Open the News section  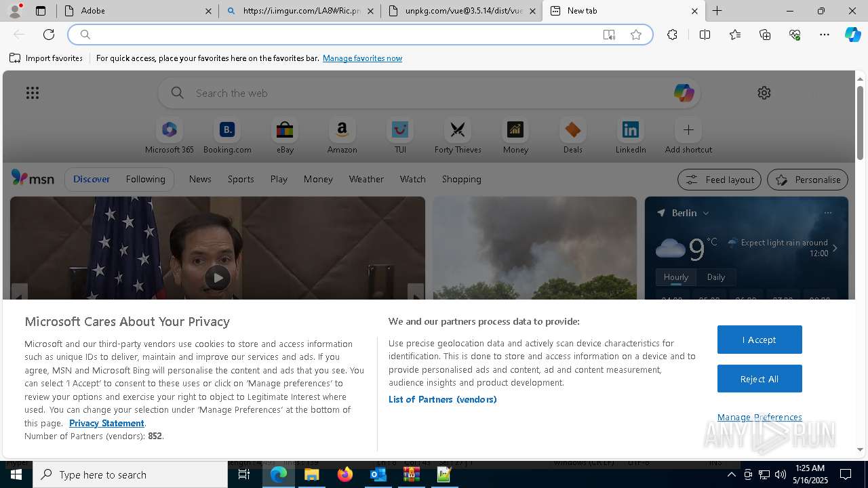click(200, 179)
